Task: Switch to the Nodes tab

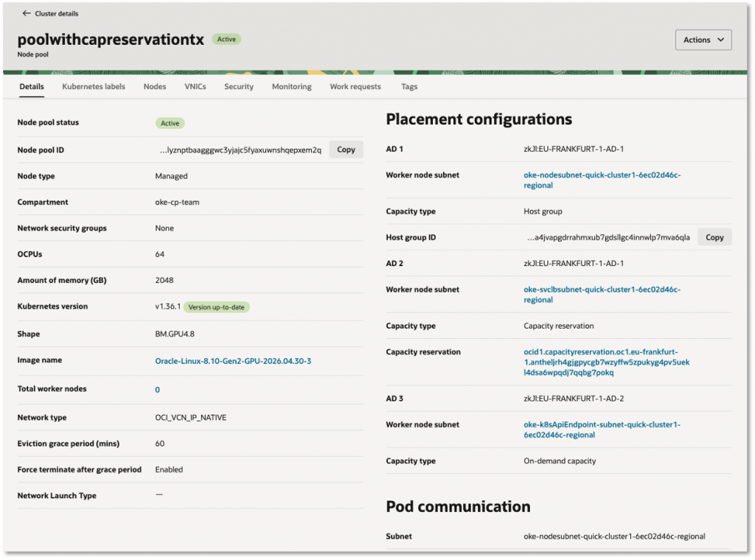Action: (x=155, y=87)
